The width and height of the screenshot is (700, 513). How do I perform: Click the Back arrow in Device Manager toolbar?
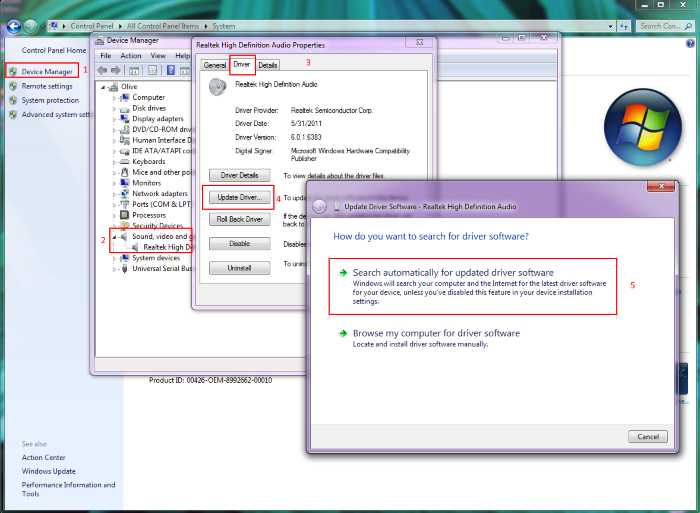pyautogui.click(x=102, y=70)
